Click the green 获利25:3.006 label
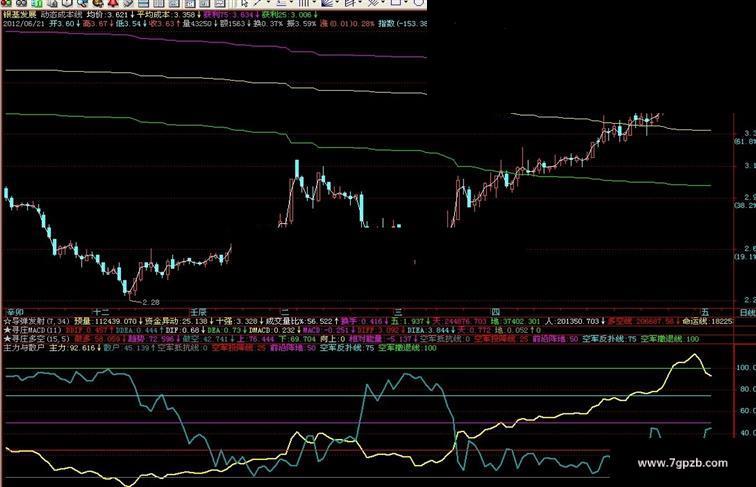 point(287,15)
